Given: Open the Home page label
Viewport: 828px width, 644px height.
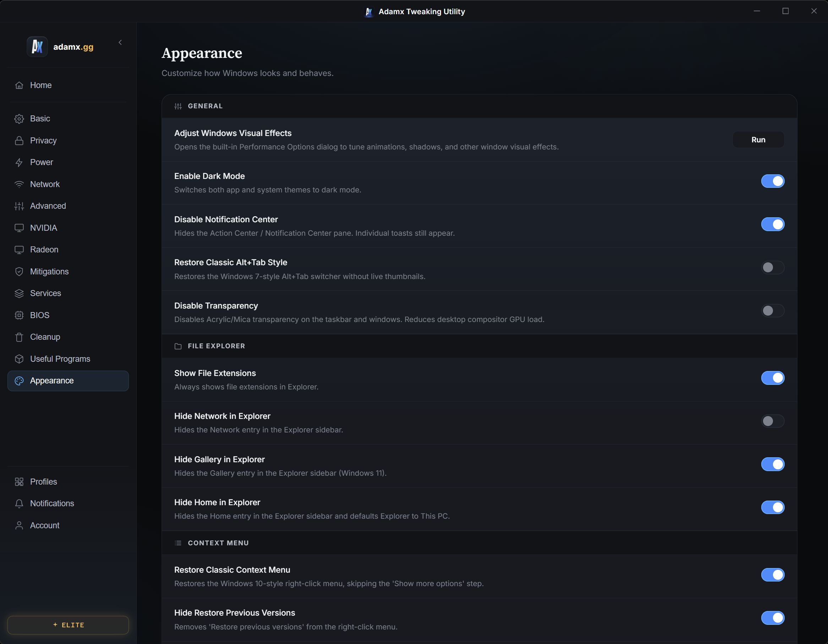Looking at the screenshot, I should click(x=41, y=85).
